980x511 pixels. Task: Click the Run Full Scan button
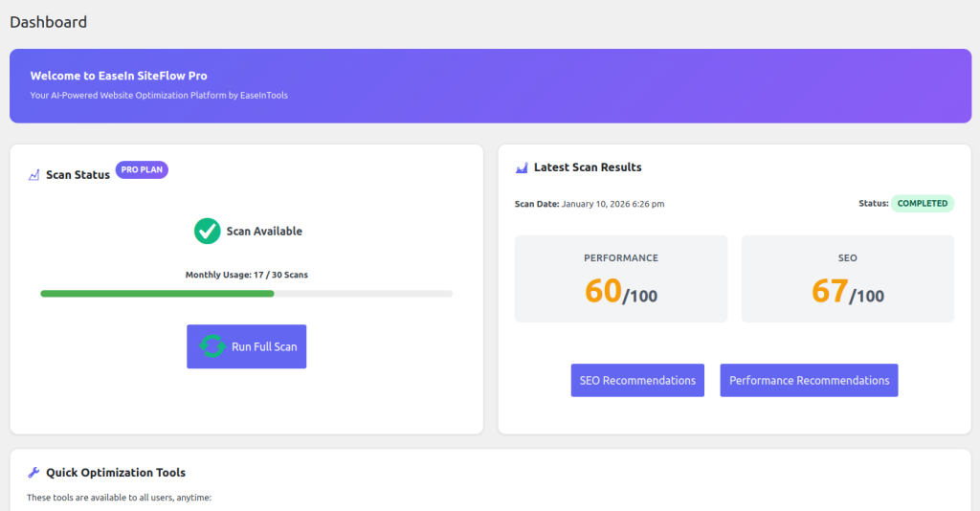pyautogui.click(x=246, y=346)
